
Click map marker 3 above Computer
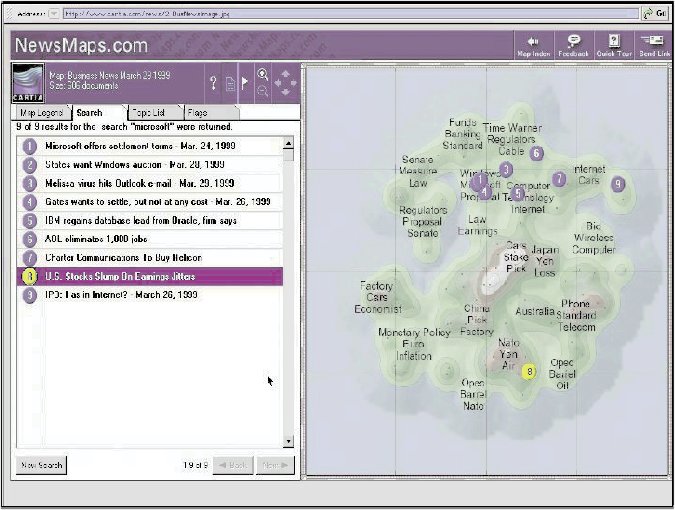tap(506, 169)
